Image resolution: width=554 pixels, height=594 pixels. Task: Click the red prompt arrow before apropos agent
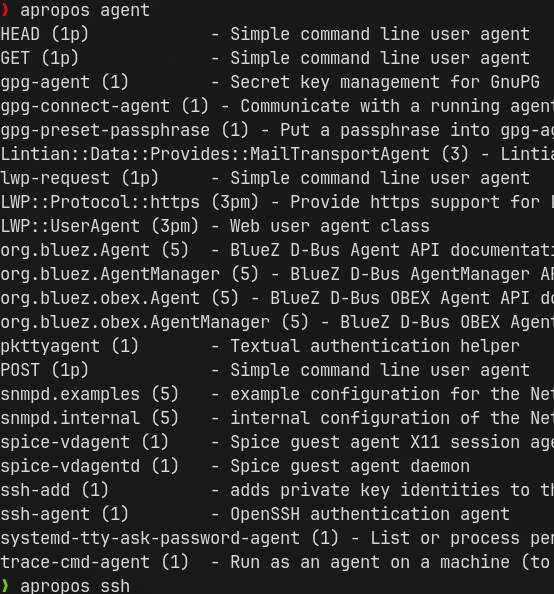pos(5,10)
